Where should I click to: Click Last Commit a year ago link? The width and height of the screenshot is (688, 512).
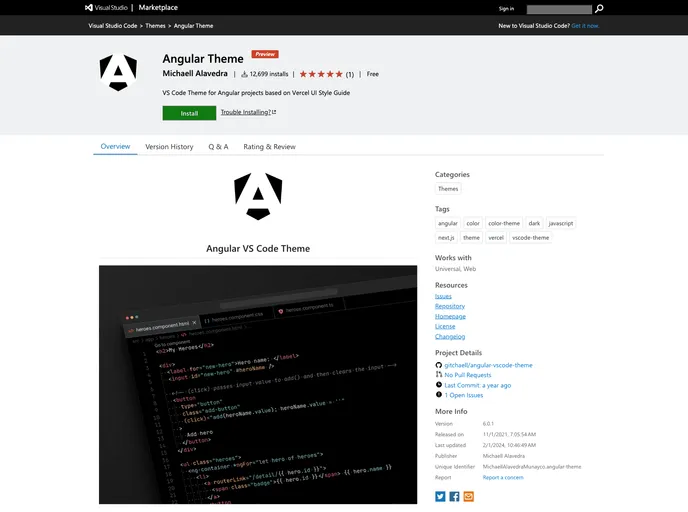click(478, 385)
